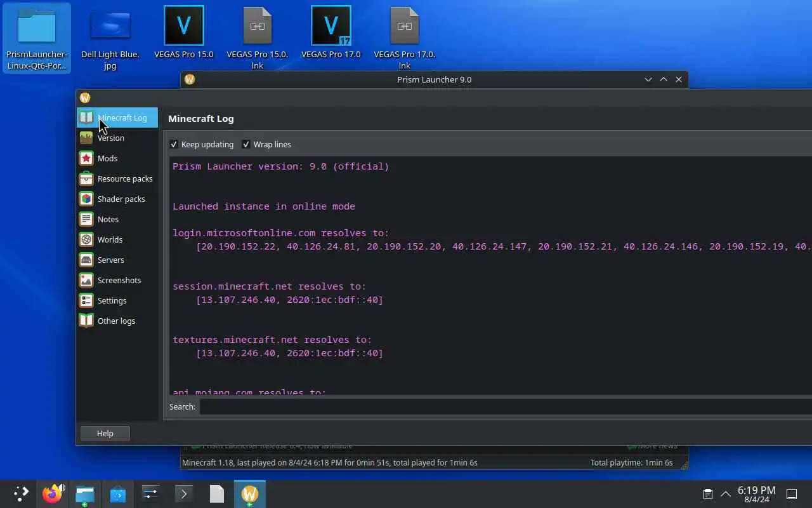Click the 'login.microsoftonline.com resolves to:' log line

pyautogui.click(x=280, y=233)
